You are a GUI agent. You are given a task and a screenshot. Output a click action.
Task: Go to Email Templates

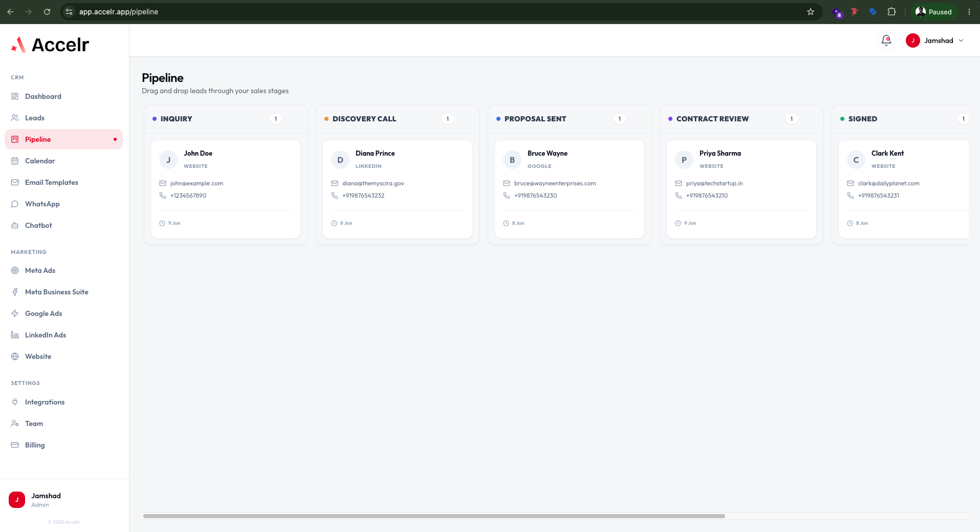[x=63, y=182]
